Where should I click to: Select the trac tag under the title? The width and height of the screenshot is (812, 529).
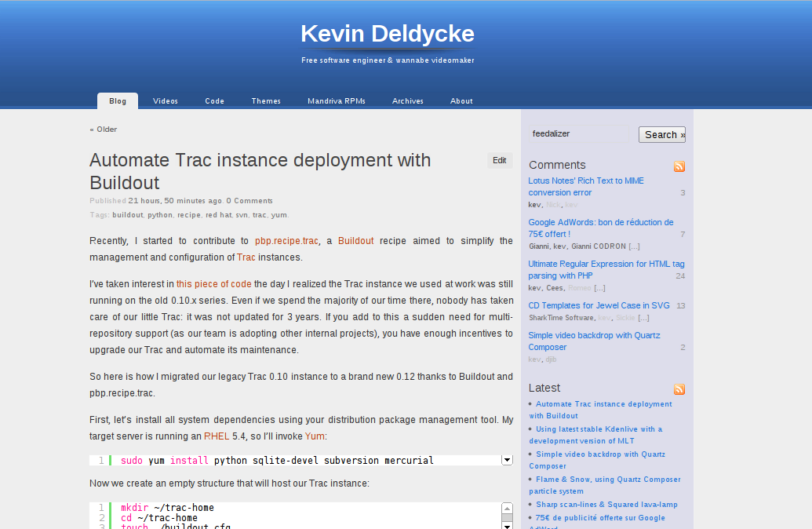[x=260, y=215]
